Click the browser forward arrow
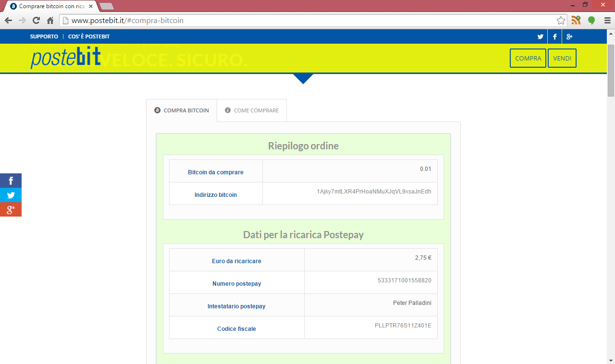Viewport: 615px width, 364px height. 22,21
